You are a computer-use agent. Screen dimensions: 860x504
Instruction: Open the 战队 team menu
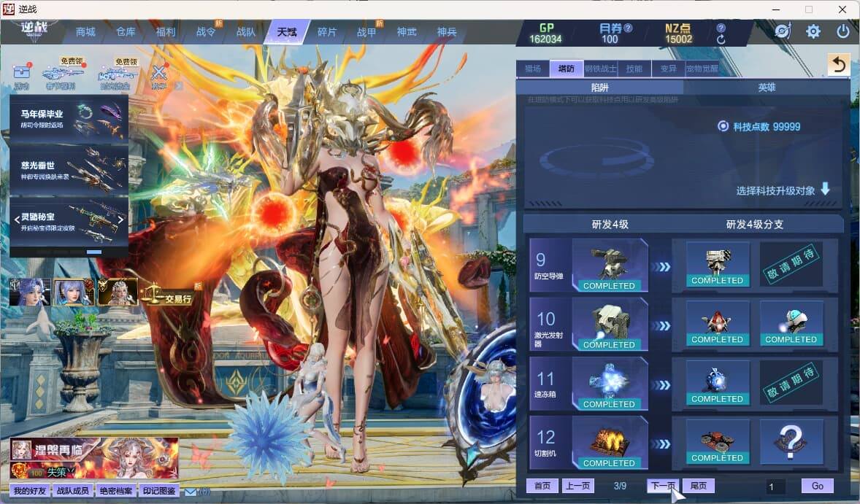(x=246, y=32)
